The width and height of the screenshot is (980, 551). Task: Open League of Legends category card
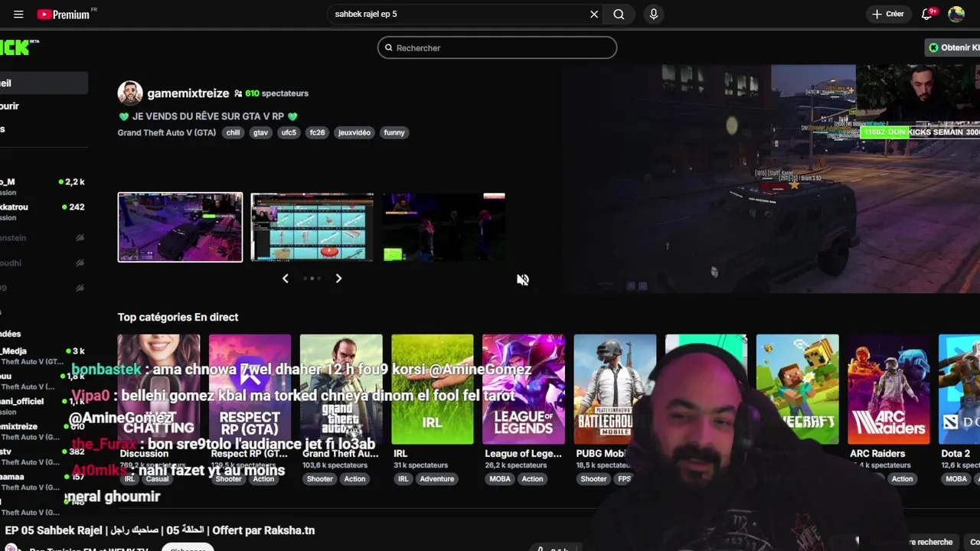(x=524, y=389)
